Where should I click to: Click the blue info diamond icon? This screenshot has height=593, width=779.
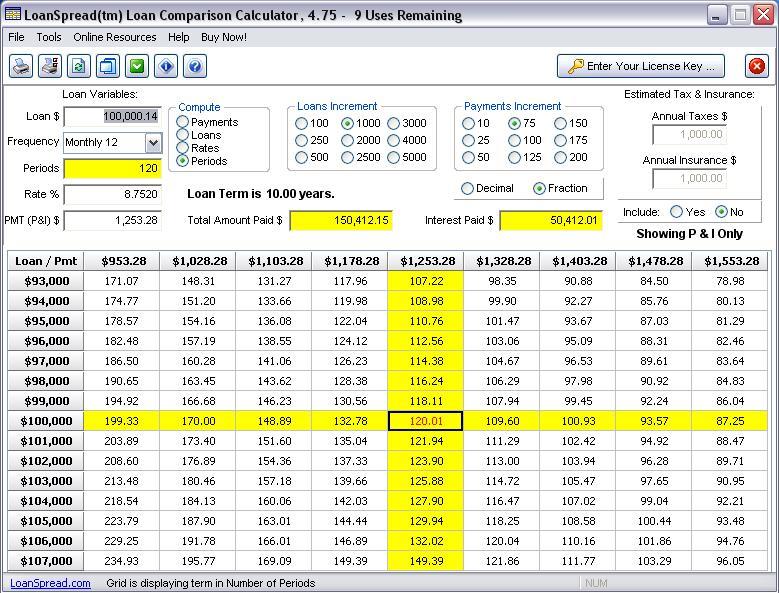pyautogui.click(x=166, y=66)
